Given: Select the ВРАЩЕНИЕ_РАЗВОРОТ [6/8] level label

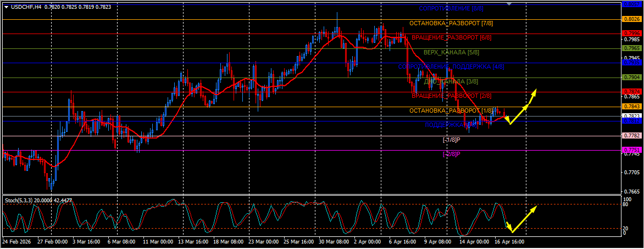Looking at the screenshot, I should pos(451,37).
